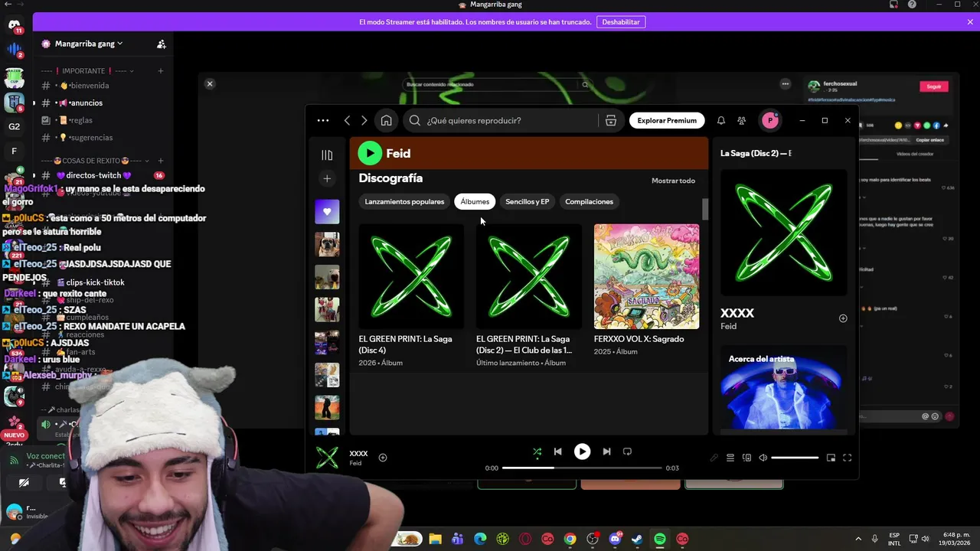Open Spotify notifications bell
The height and width of the screenshot is (551, 980).
(721, 120)
